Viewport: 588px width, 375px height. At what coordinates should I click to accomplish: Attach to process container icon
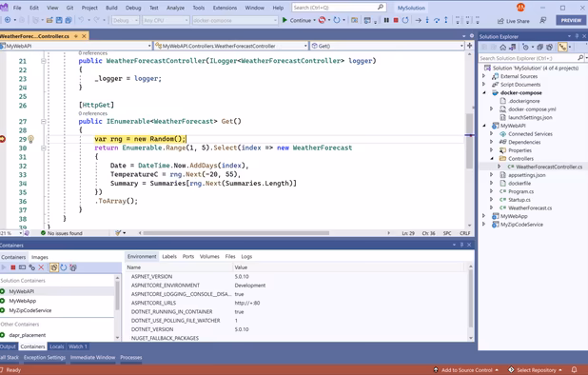click(x=32, y=267)
